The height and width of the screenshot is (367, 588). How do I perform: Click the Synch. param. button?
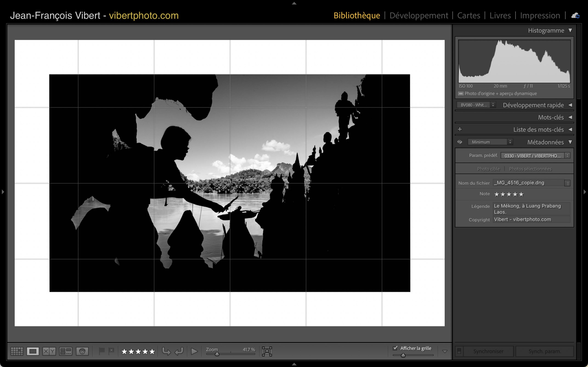click(x=545, y=351)
